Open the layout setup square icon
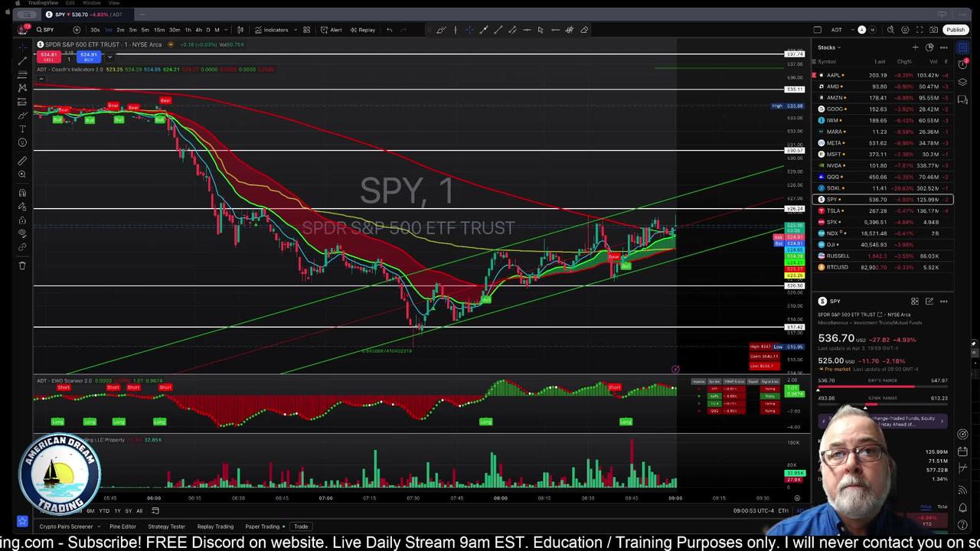The height and width of the screenshot is (551, 980). (x=817, y=30)
